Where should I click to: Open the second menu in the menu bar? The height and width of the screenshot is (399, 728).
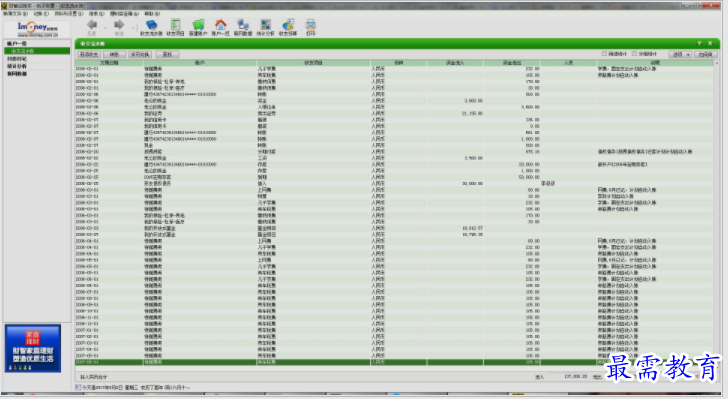[41, 14]
